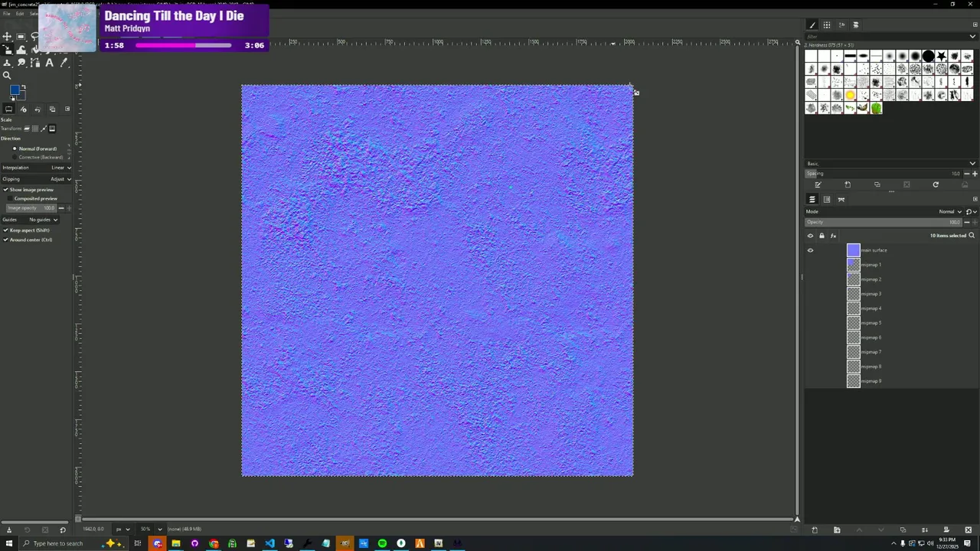The width and height of the screenshot is (980, 551).
Task: Open the Guides dropdown showing No guides
Action: (31, 220)
